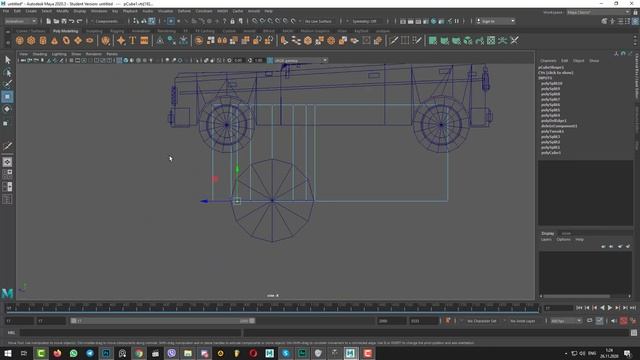
Task: Open the Sign In dropdown
Action: tap(496, 21)
